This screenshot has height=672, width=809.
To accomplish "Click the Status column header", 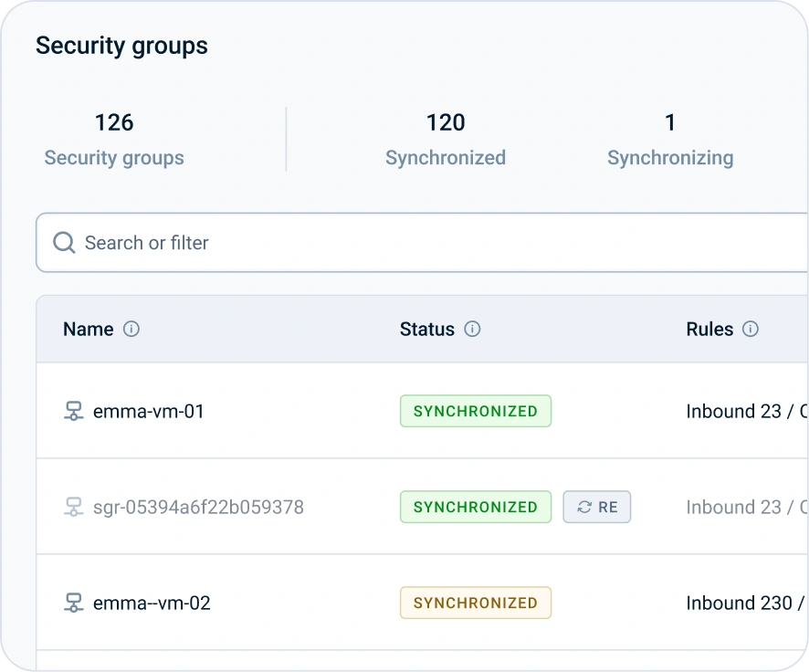I will pyautogui.click(x=427, y=329).
